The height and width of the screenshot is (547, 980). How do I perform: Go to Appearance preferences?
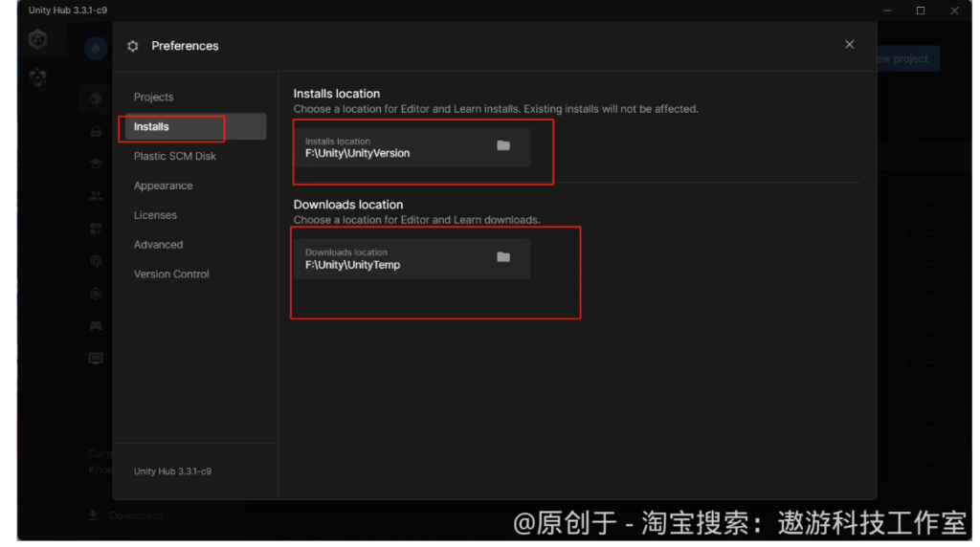(x=163, y=186)
